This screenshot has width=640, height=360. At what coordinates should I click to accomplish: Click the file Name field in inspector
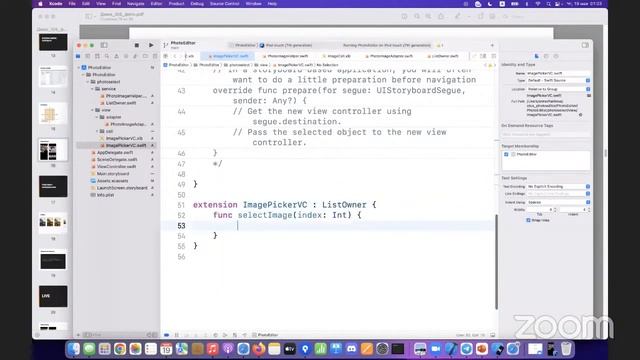(558, 73)
